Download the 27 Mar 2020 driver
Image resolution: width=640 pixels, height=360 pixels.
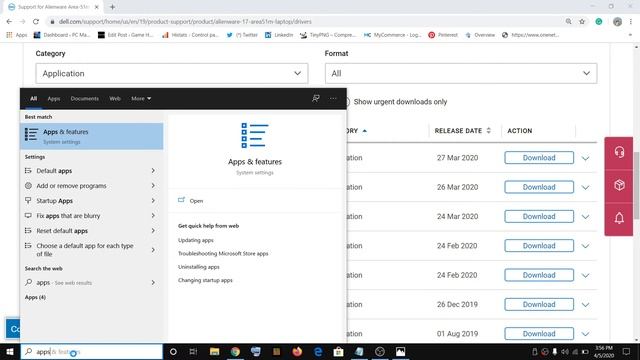539,158
